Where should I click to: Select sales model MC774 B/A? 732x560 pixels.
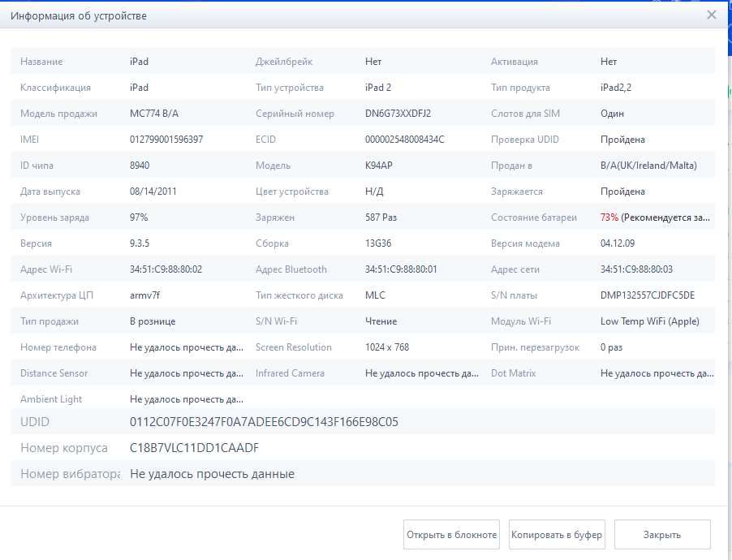154,114
